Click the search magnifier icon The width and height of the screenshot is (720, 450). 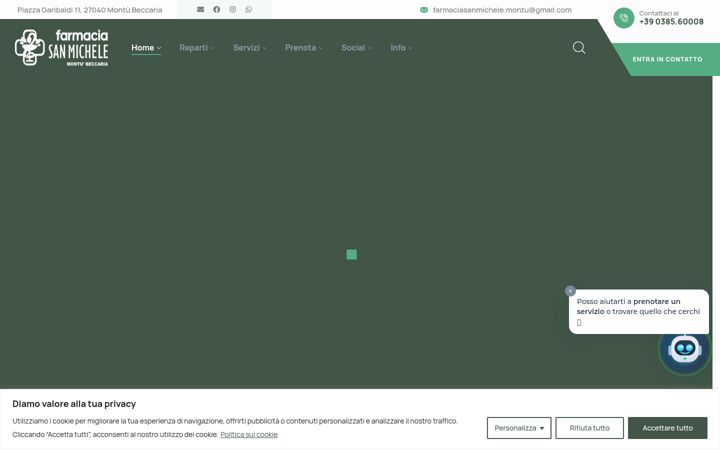tap(579, 47)
